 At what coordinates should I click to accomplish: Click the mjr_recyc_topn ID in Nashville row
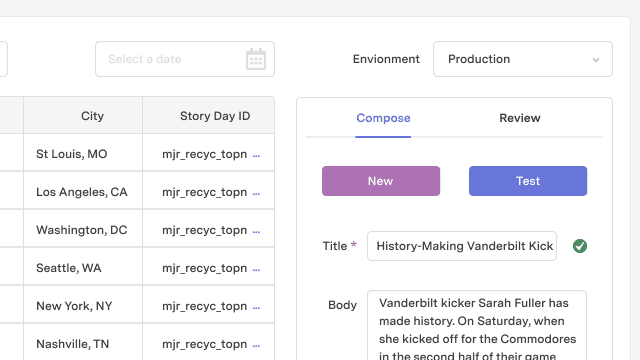(x=204, y=344)
